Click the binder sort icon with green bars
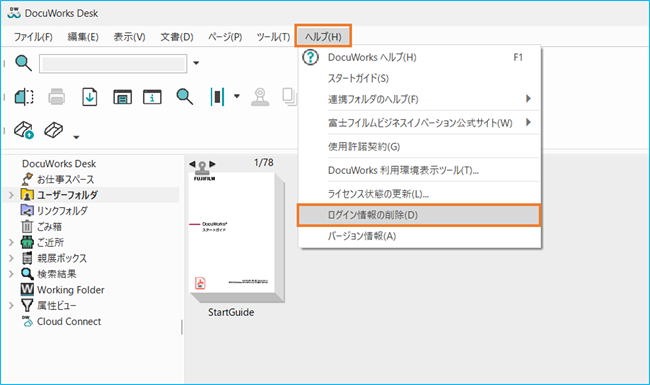 [217, 97]
